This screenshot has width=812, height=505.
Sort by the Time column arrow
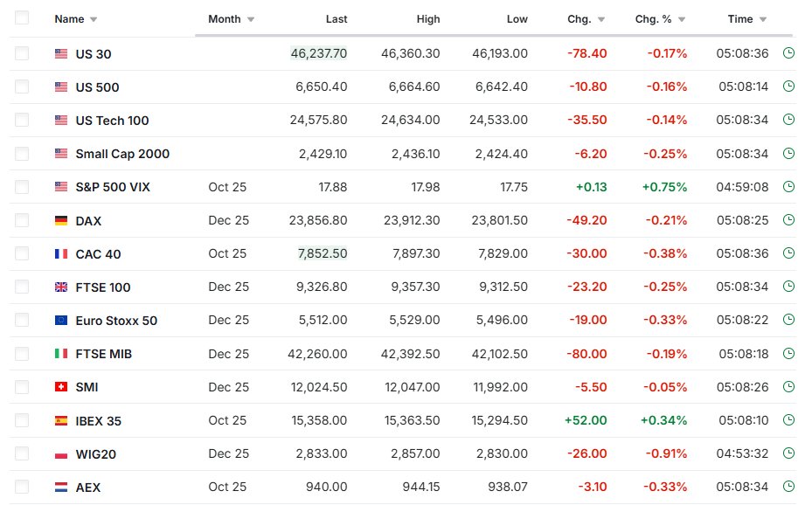tap(763, 20)
